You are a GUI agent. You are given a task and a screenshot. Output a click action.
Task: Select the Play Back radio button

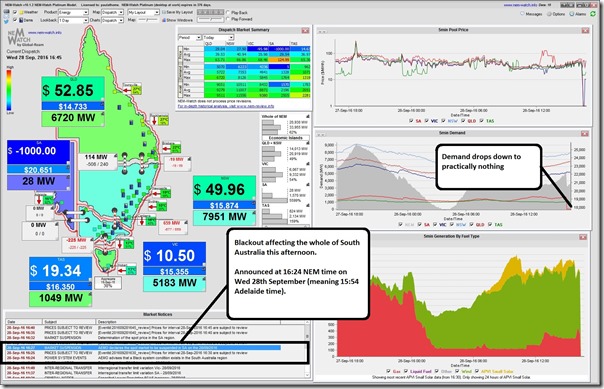coord(228,13)
